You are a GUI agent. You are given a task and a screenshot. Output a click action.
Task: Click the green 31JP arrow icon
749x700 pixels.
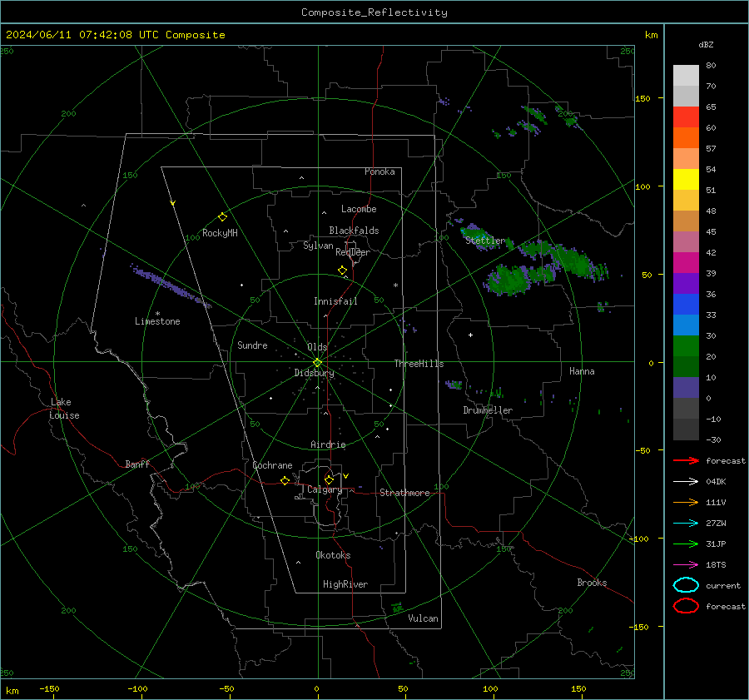[x=686, y=544]
